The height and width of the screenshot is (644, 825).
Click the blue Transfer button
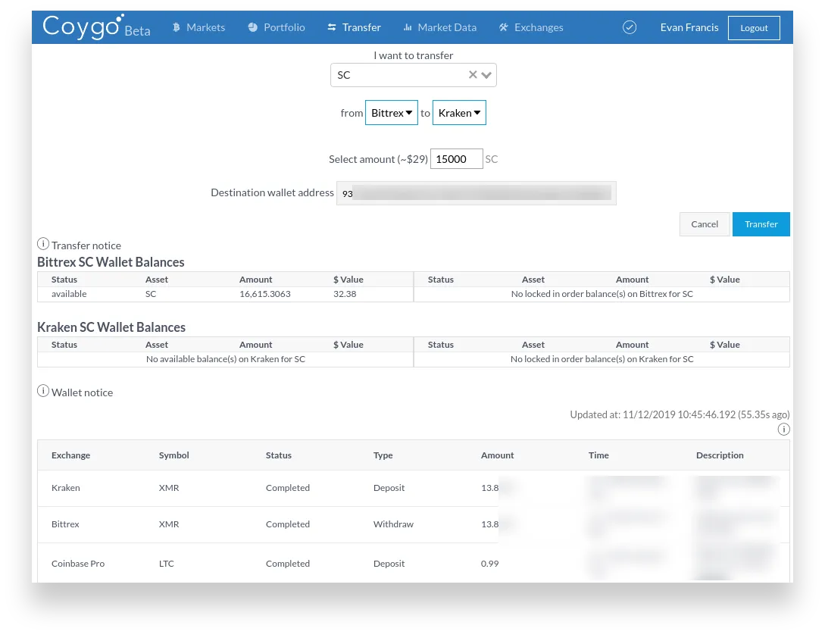761,224
